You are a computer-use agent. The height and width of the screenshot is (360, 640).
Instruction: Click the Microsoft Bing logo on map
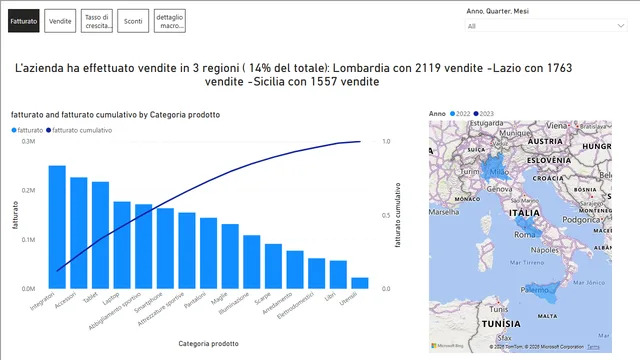coord(447,346)
